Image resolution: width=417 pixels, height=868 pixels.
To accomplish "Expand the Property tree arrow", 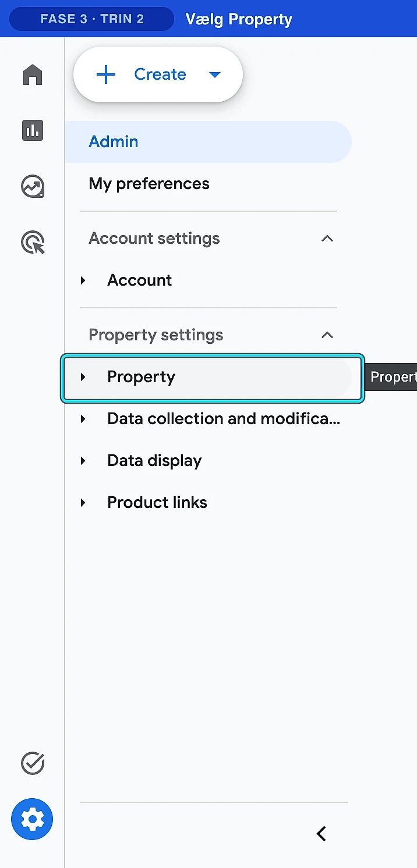I will tap(83, 377).
